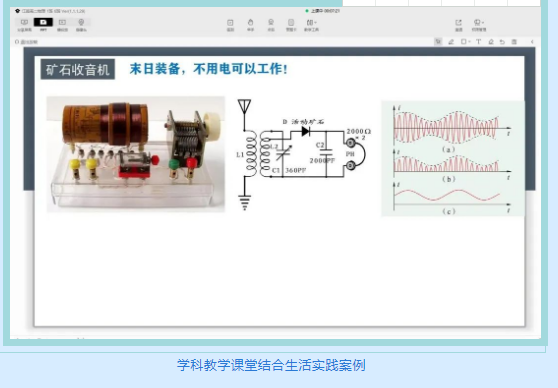Open the answer card tool

tap(291, 24)
